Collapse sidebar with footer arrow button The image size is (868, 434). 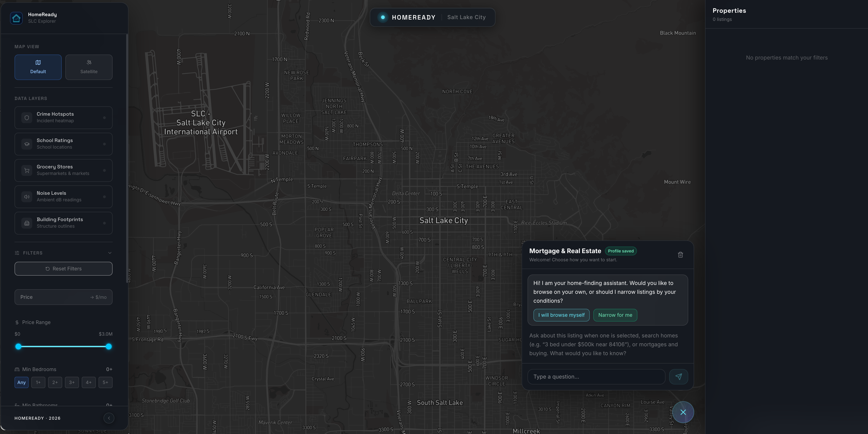pyautogui.click(x=109, y=418)
